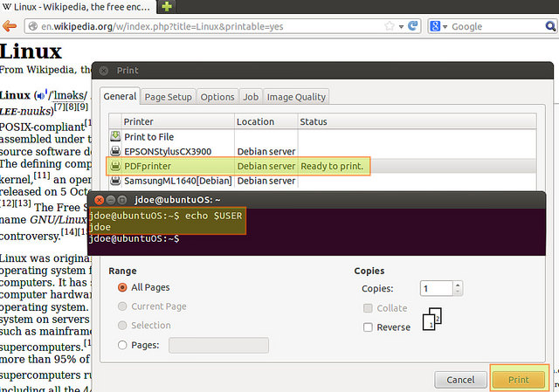Open the Google search engine dropdown
Image resolution: width=559 pixels, height=392 pixels.
click(x=438, y=26)
